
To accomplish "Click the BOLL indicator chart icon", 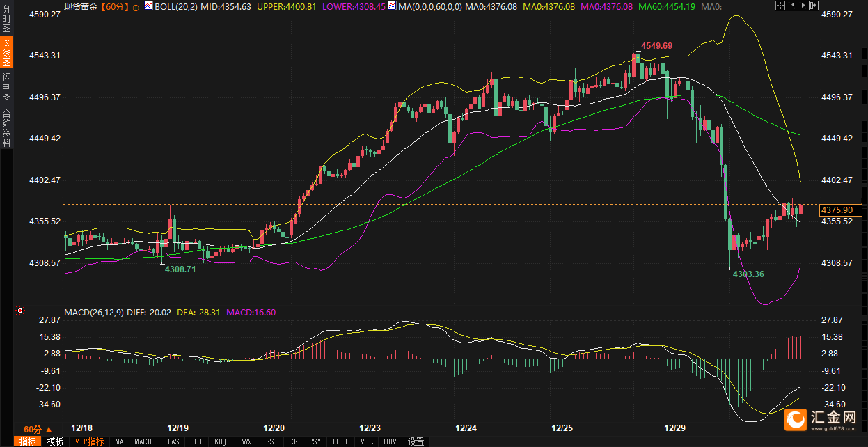I will pyautogui.click(x=148, y=6).
